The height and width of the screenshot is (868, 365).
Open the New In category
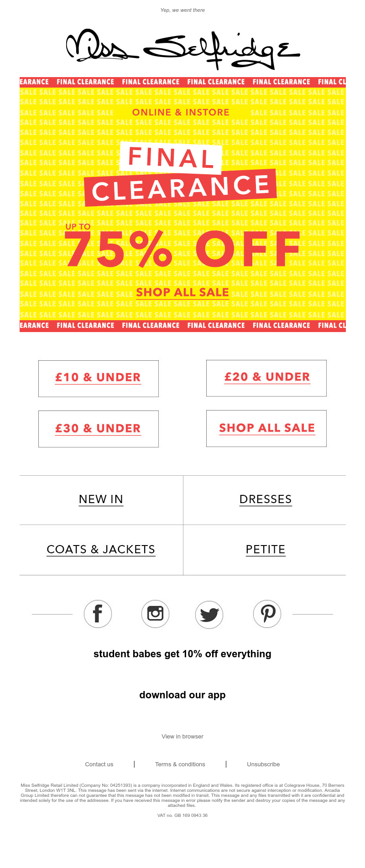point(101,499)
